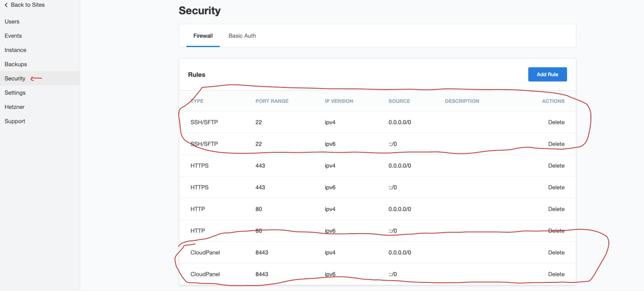Open the Hetzner sidebar item

pyautogui.click(x=14, y=107)
